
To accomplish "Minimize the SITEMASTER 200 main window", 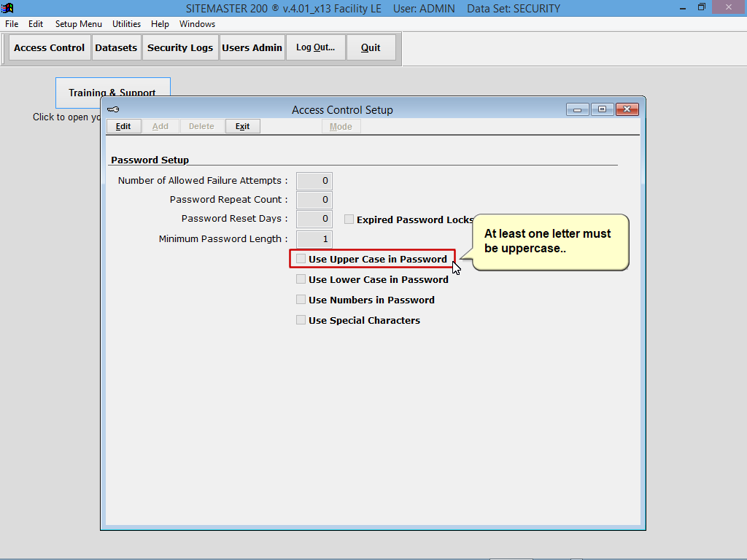I will [683, 7].
